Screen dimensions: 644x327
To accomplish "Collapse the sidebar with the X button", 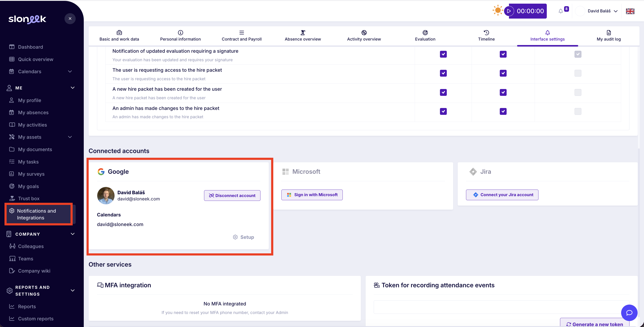I will [70, 19].
